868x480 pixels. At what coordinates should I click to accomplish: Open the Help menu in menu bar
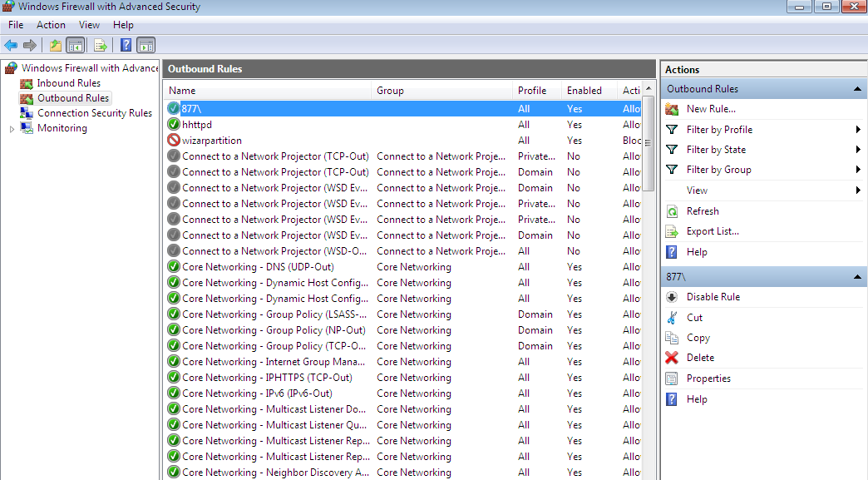tap(123, 25)
